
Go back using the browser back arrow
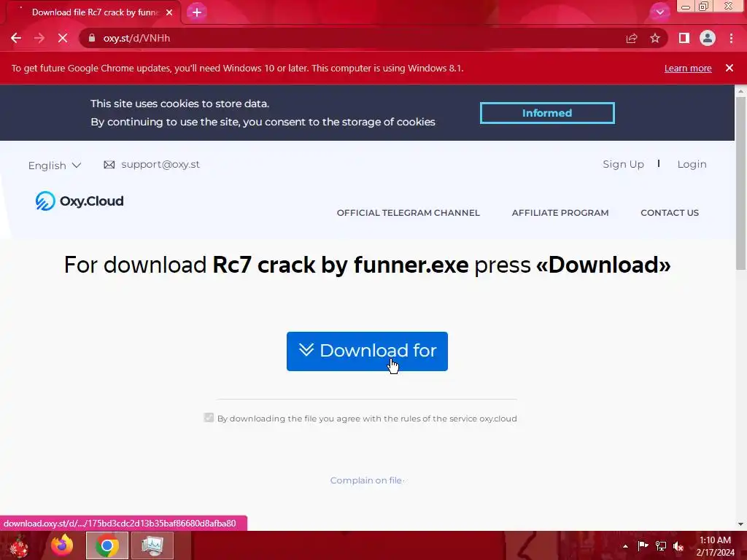point(16,38)
